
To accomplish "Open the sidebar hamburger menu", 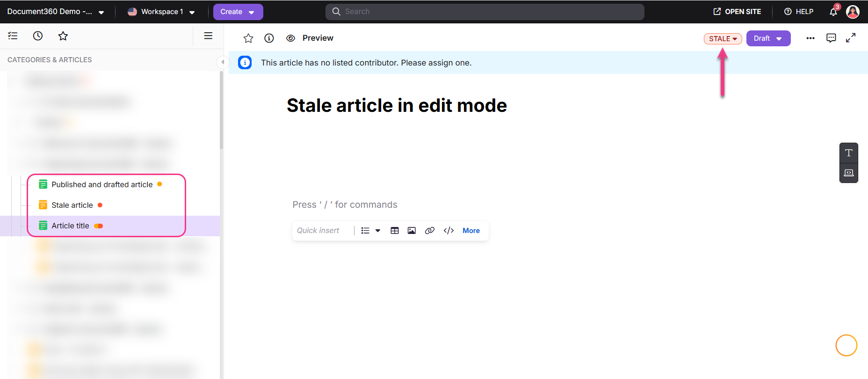I will pos(209,36).
